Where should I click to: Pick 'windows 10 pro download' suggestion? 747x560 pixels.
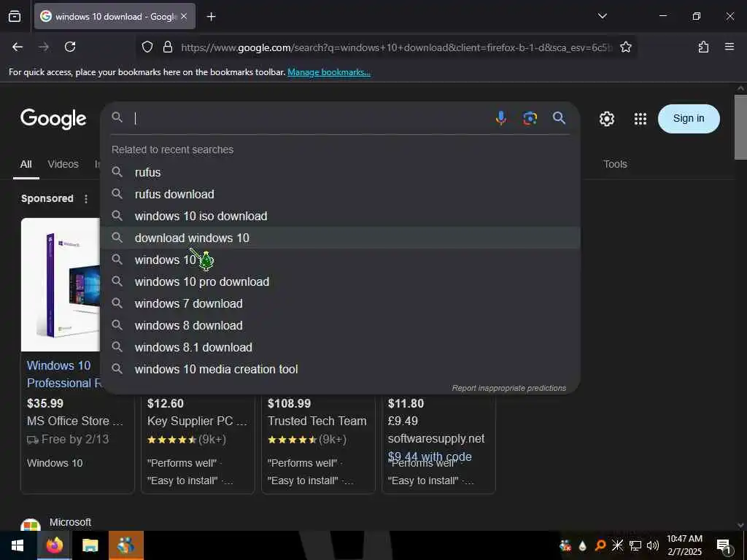point(340,282)
